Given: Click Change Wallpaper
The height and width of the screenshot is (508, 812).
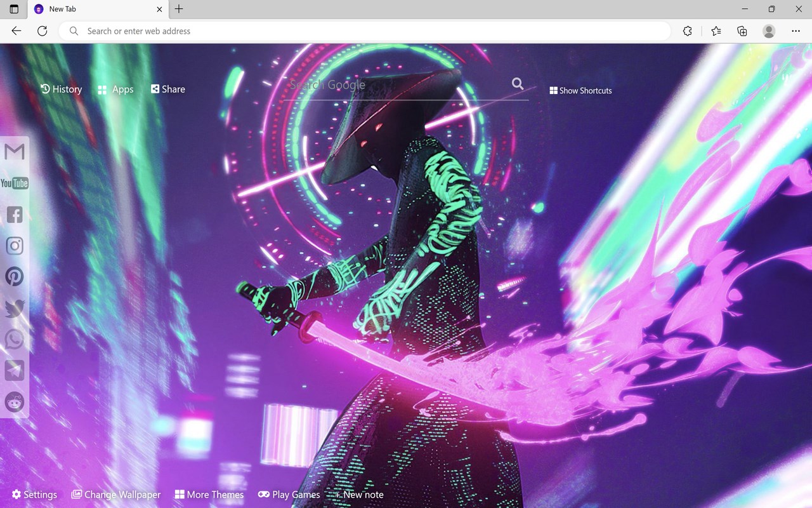Looking at the screenshot, I should coord(116,495).
